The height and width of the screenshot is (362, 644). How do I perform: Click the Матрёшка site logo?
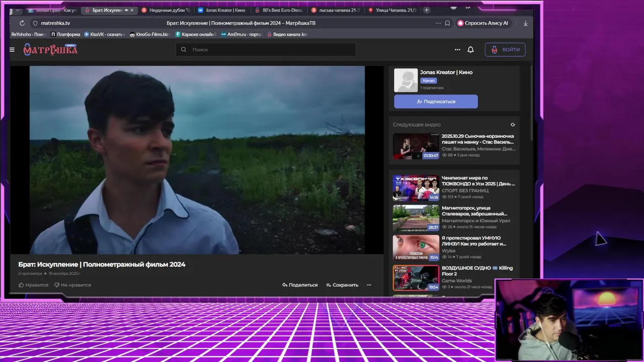(50, 49)
